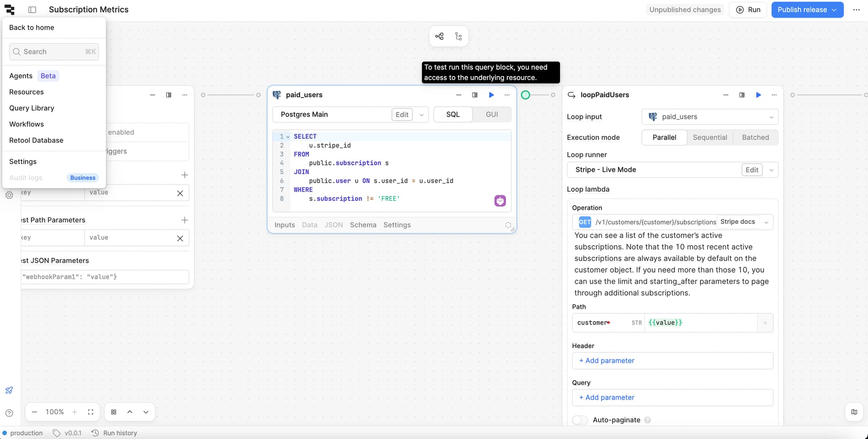Run the loopPaidUsers block
Image resolution: width=868 pixels, height=439 pixels.
click(x=758, y=95)
